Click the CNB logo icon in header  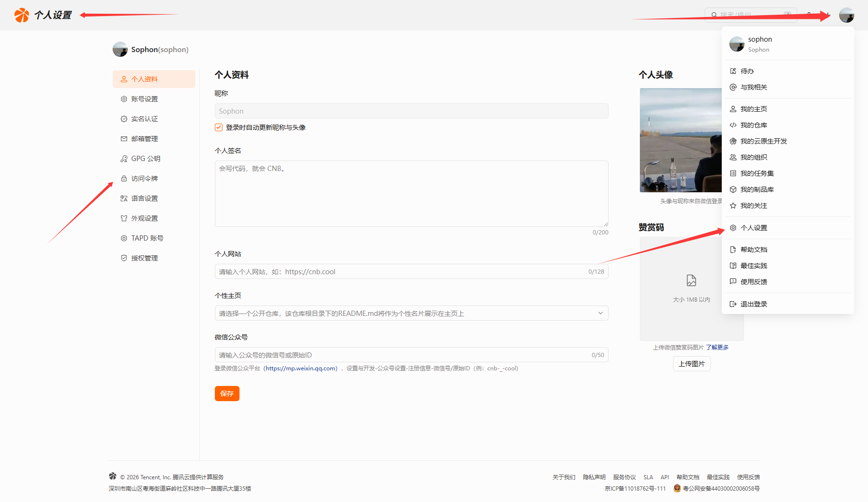(22, 15)
